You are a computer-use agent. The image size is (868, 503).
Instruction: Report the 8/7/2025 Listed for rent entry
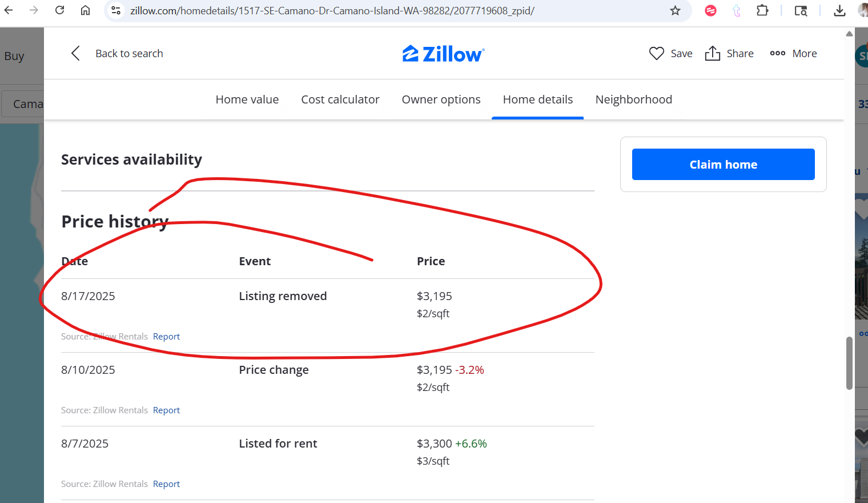[166, 484]
